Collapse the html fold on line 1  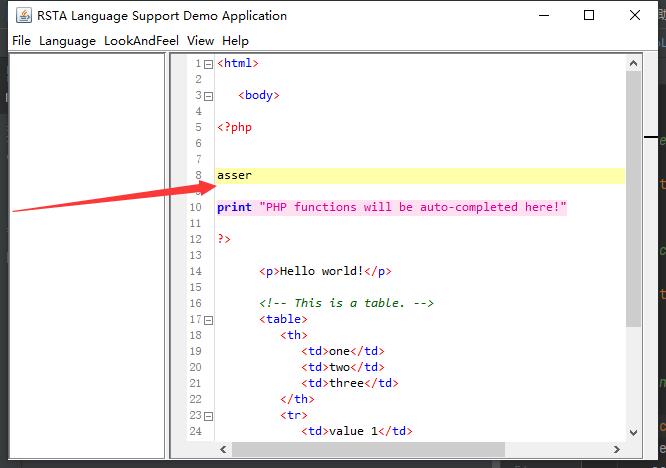(x=208, y=65)
